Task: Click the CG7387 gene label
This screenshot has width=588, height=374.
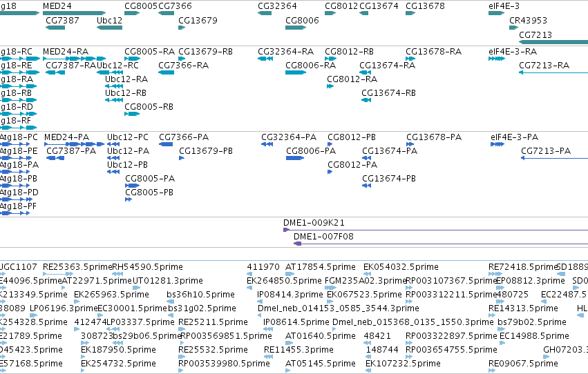Action: coord(62,20)
